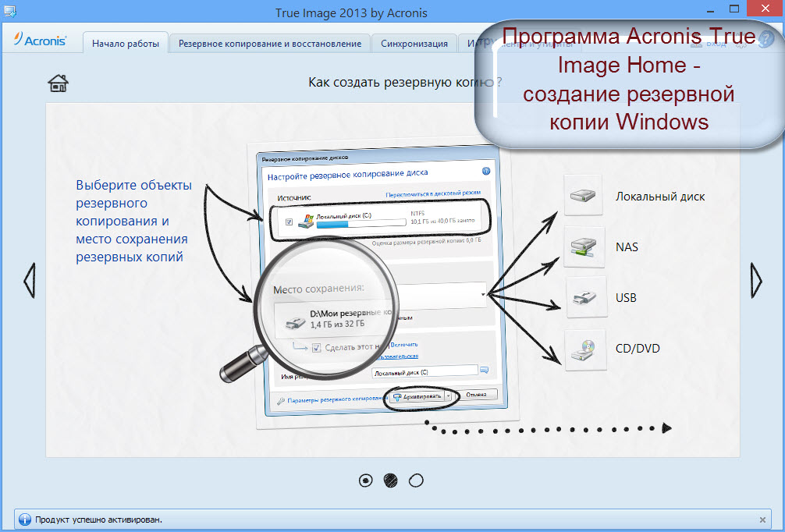Click the blue help icon in illustration dialog
Screen dimensions: 785x532
coord(485,171)
